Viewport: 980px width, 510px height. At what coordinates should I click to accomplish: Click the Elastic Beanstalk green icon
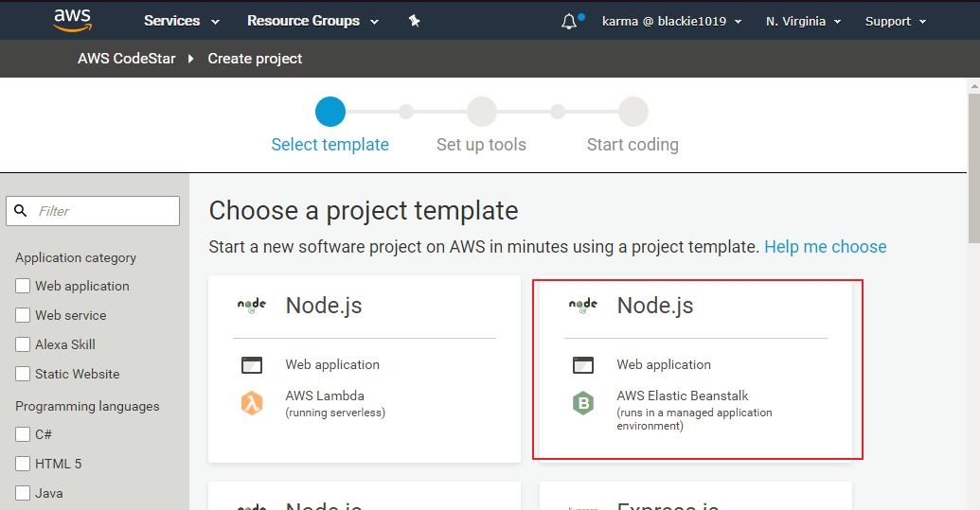point(582,403)
